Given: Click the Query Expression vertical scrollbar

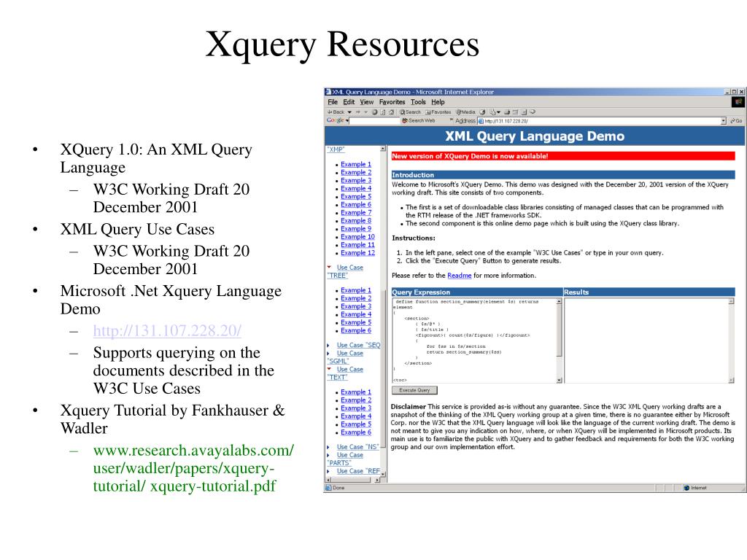Looking at the screenshot, I should point(560,341).
